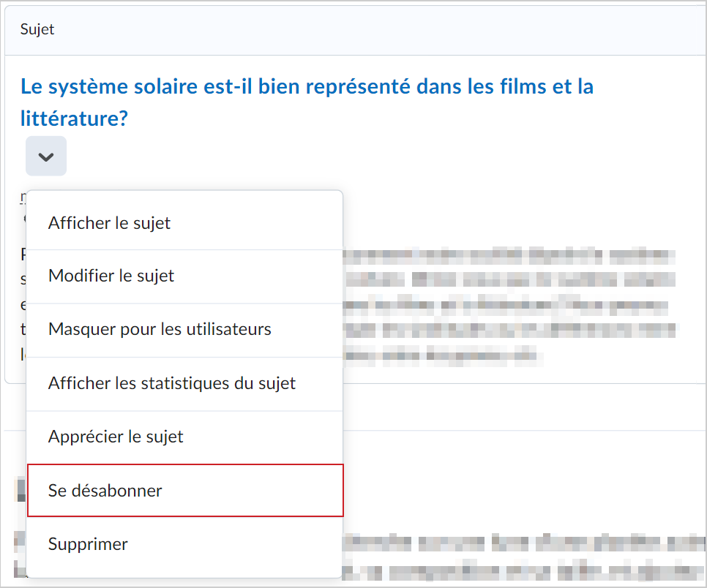The height and width of the screenshot is (588, 707).
Task: Click the blurred topic description paragraph
Action: coord(511,306)
